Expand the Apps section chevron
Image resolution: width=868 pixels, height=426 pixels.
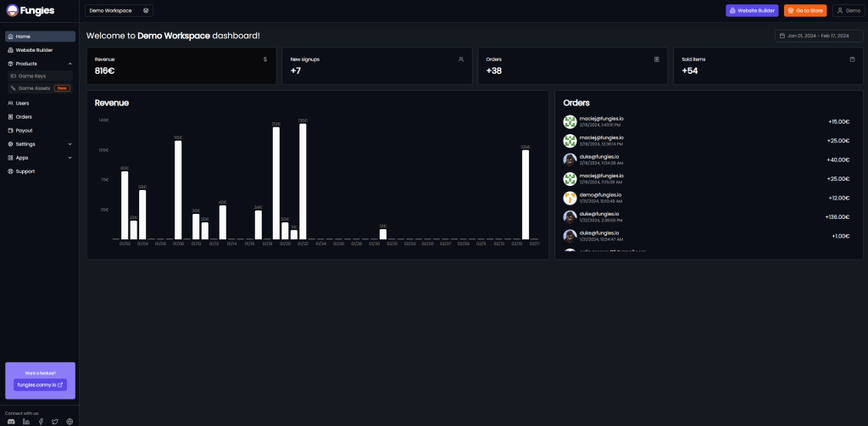point(70,158)
